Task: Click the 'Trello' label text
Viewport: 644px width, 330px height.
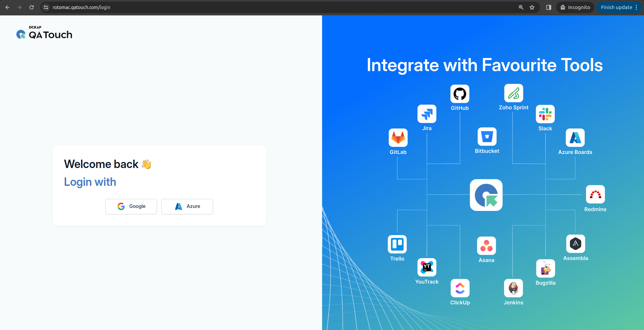Action: coord(397,259)
